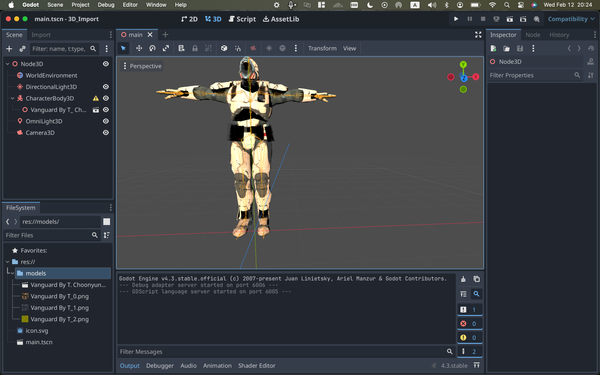Select the Scale mode tool
Viewport: 600px width, 375px height.
tap(166, 48)
